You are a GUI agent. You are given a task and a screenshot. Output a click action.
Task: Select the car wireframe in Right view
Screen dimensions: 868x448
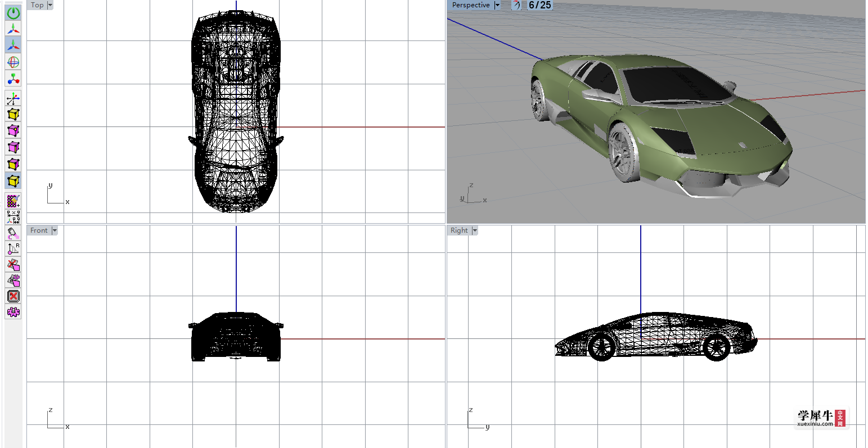[x=656, y=336]
